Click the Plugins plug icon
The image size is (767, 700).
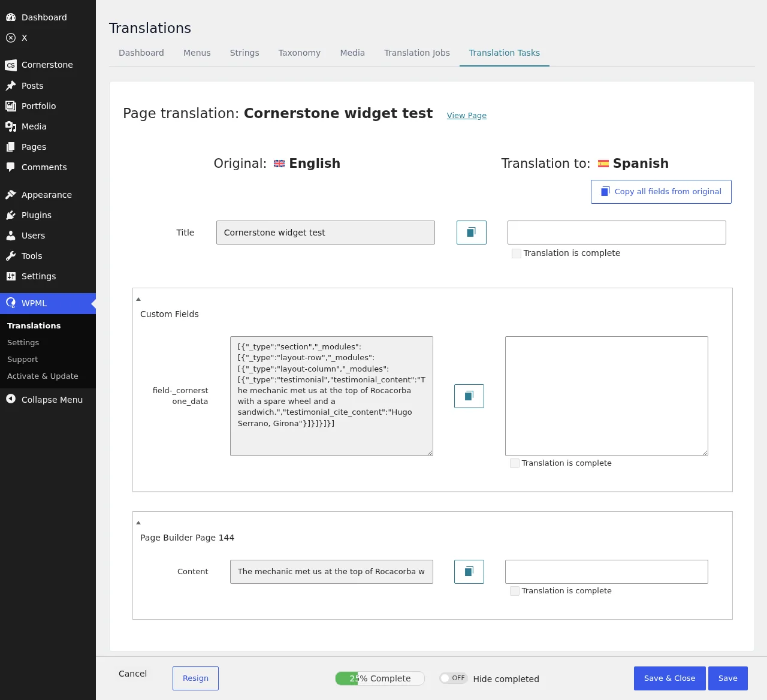pyautogui.click(x=11, y=215)
